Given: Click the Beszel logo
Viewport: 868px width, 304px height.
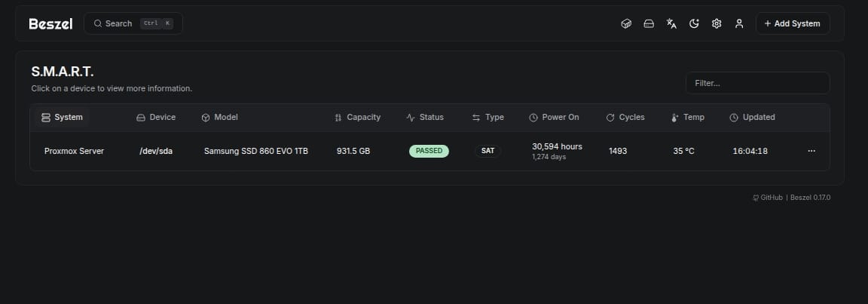Looking at the screenshot, I should (50, 23).
